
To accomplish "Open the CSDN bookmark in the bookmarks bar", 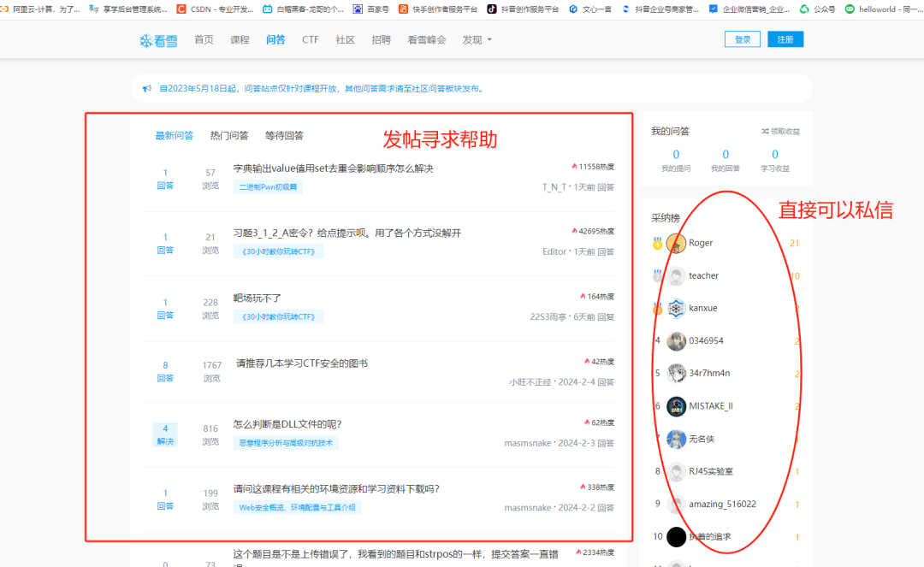I will tap(215, 9).
